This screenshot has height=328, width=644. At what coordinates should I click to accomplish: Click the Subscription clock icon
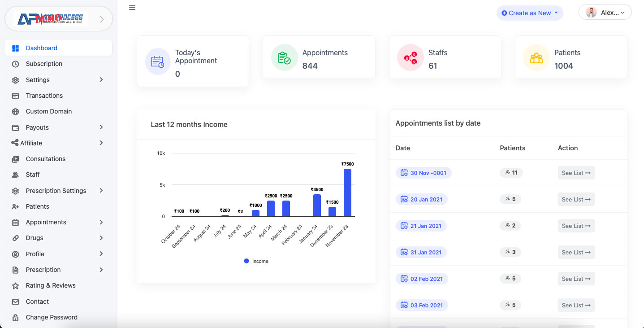16,64
